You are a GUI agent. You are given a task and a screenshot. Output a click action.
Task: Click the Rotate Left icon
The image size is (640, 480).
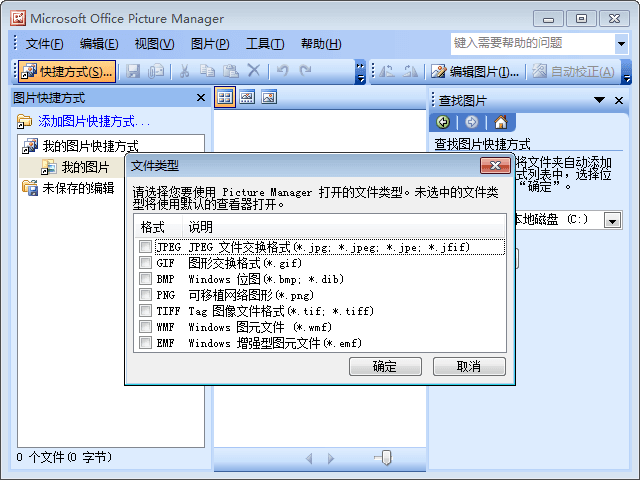387,71
